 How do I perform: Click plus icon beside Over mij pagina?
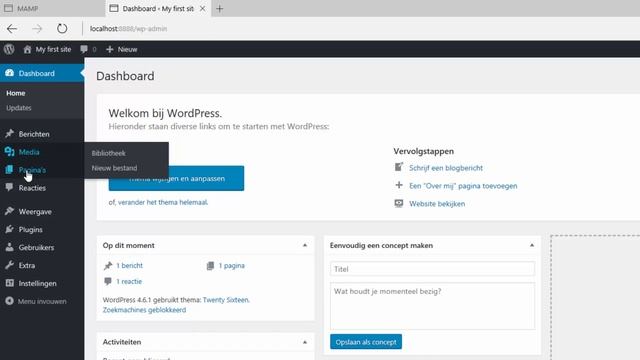pos(399,185)
